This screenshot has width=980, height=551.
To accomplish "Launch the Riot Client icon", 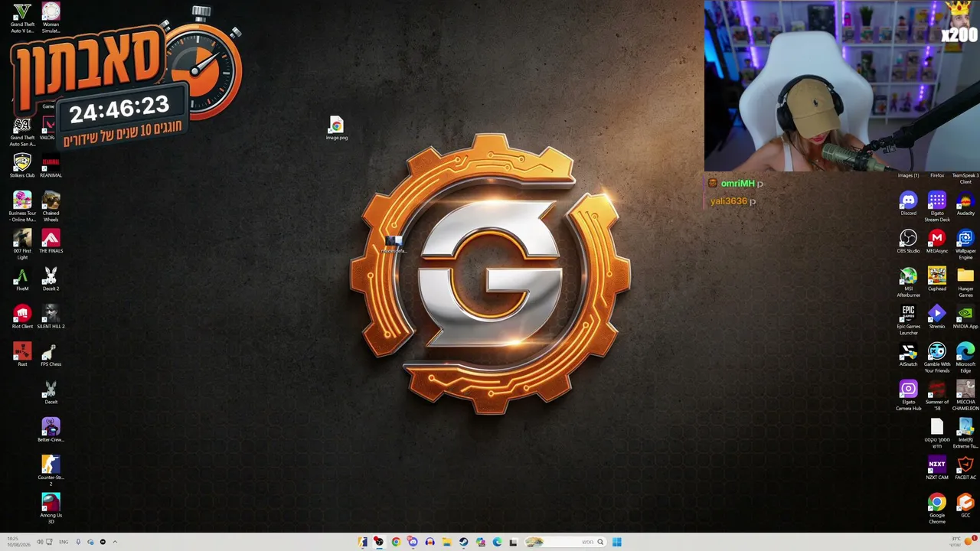I will (22, 317).
